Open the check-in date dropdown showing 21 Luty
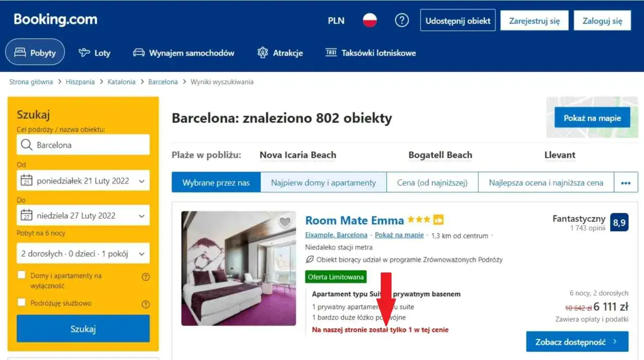The width and height of the screenshot is (644, 360). coord(83,180)
